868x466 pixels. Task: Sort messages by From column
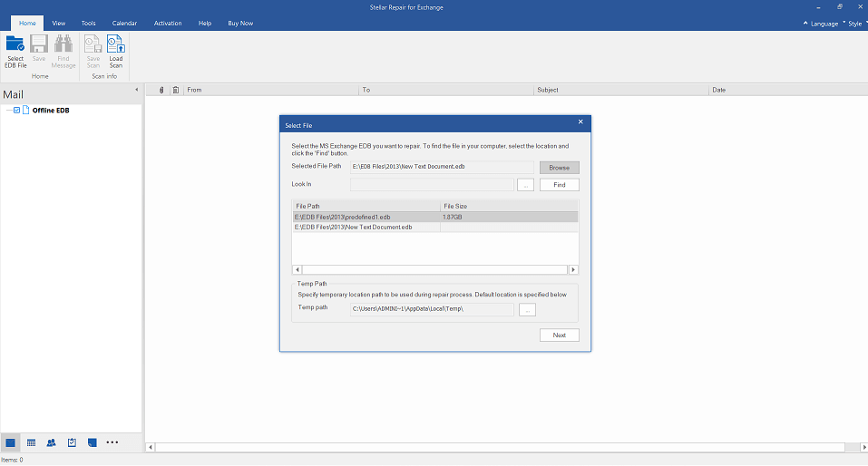click(271, 90)
